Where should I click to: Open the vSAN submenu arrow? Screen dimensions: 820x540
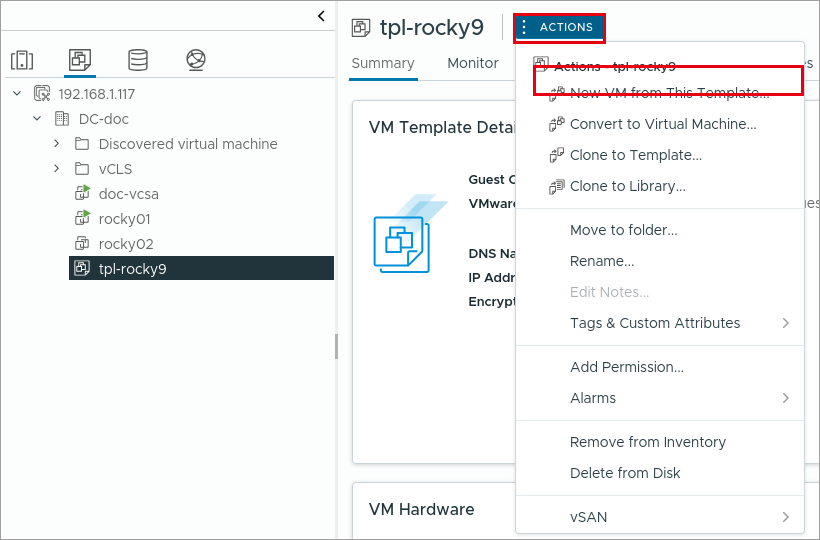coord(785,517)
